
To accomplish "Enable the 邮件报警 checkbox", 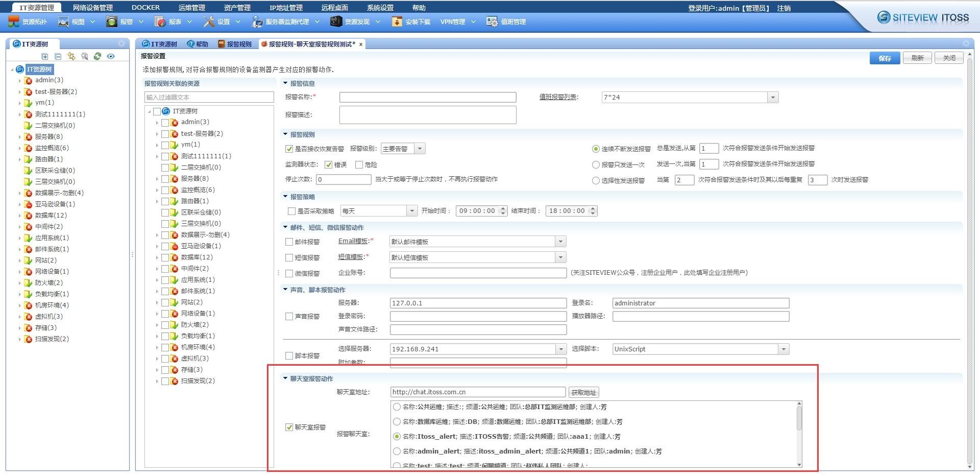I will [x=289, y=242].
